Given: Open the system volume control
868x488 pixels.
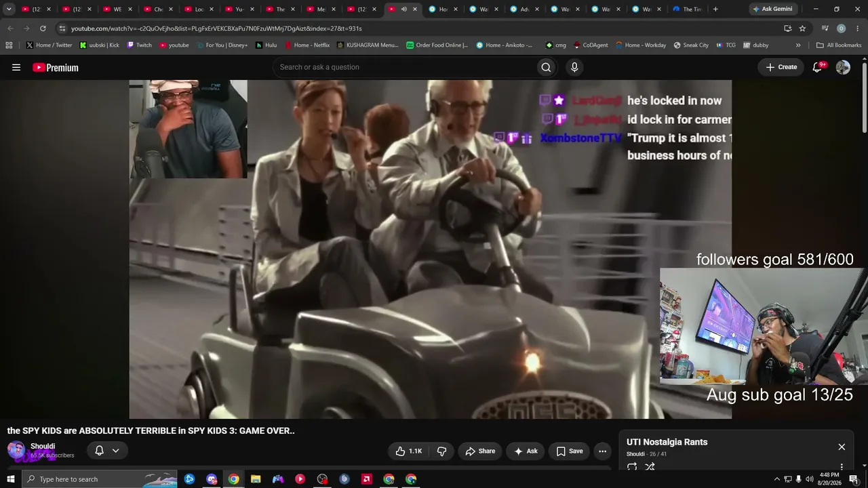Looking at the screenshot, I should coord(809,479).
